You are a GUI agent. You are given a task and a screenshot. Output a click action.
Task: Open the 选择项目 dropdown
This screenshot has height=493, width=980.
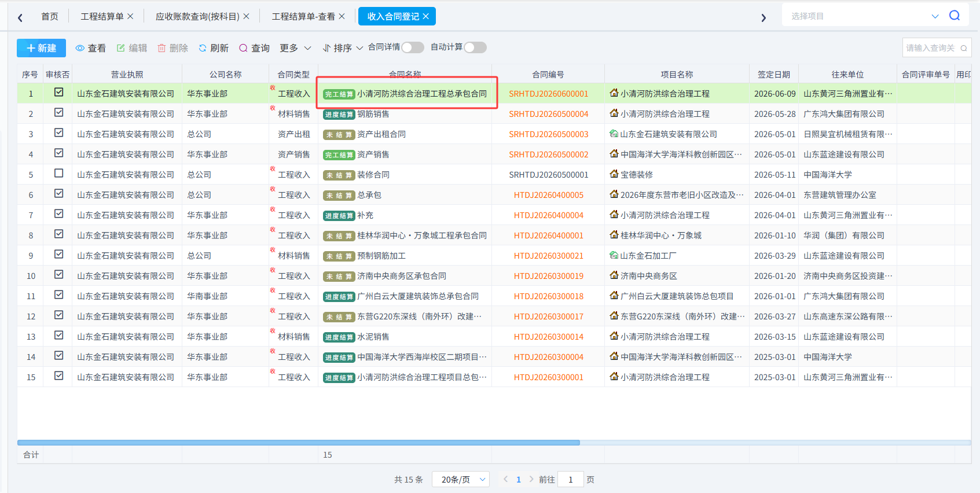[865, 16]
